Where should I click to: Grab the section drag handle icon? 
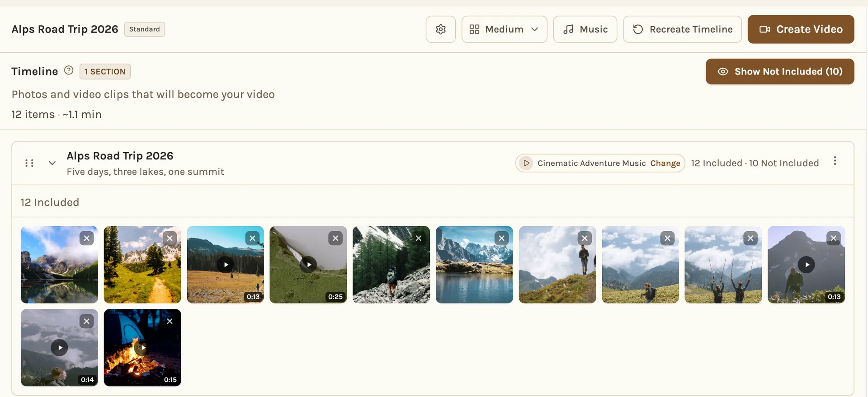(x=29, y=163)
